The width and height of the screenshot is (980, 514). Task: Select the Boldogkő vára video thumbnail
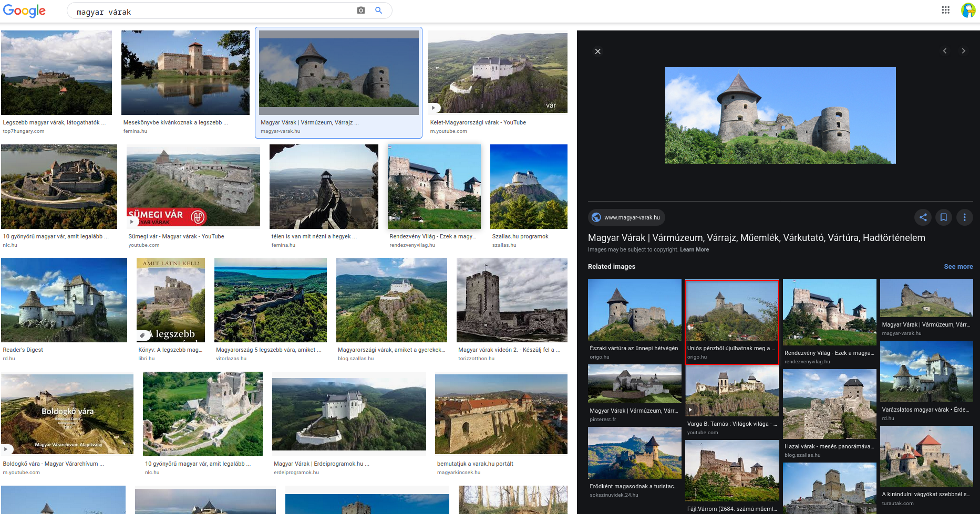click(67, 414)
